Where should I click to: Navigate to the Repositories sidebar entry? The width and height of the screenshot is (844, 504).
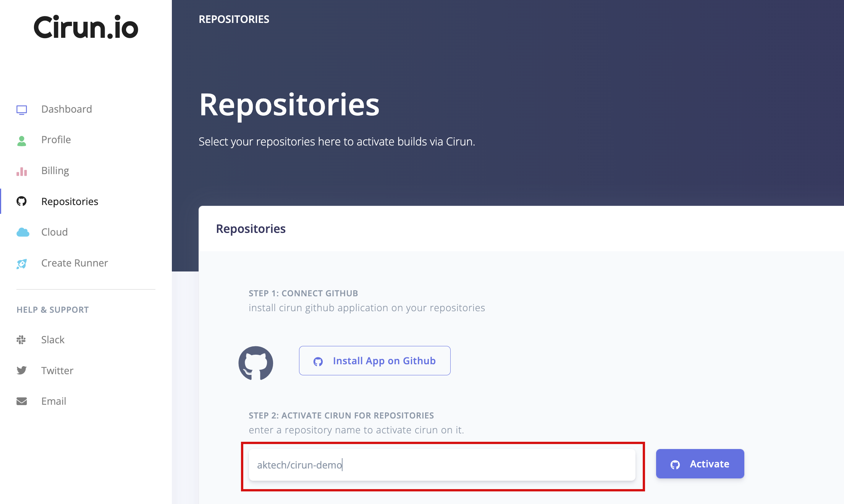[x=70, y=202]
